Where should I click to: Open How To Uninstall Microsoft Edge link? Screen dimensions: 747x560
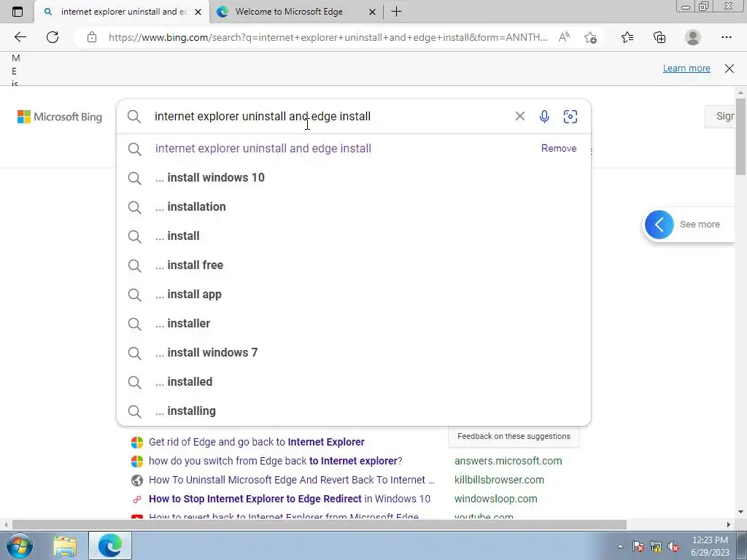pyautogui.click(x=292, y=480)
